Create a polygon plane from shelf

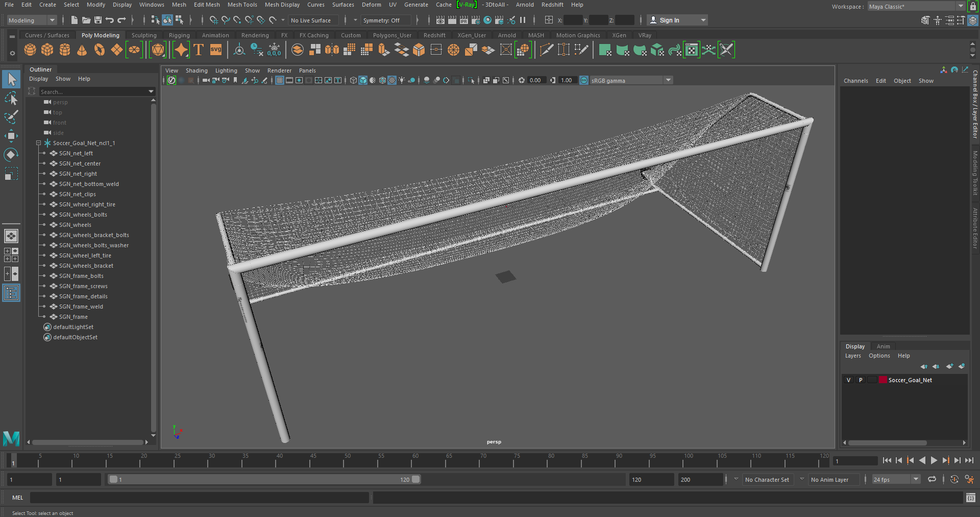[117, 50]
